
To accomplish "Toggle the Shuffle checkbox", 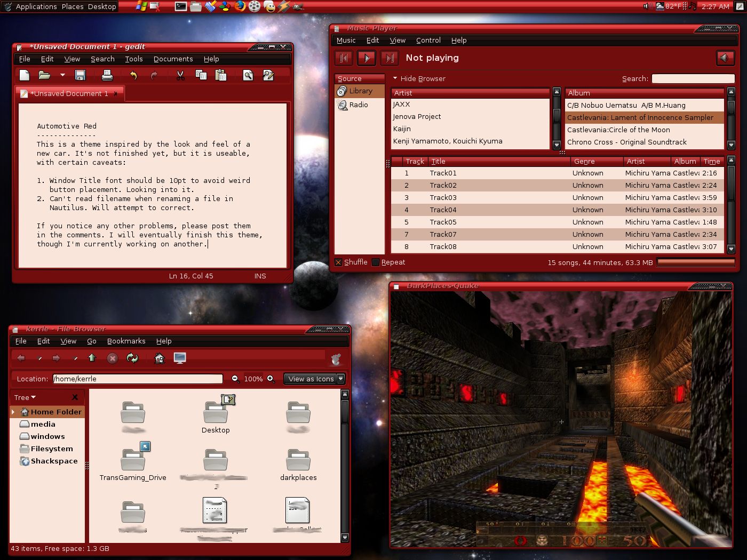I will (338, 262).
